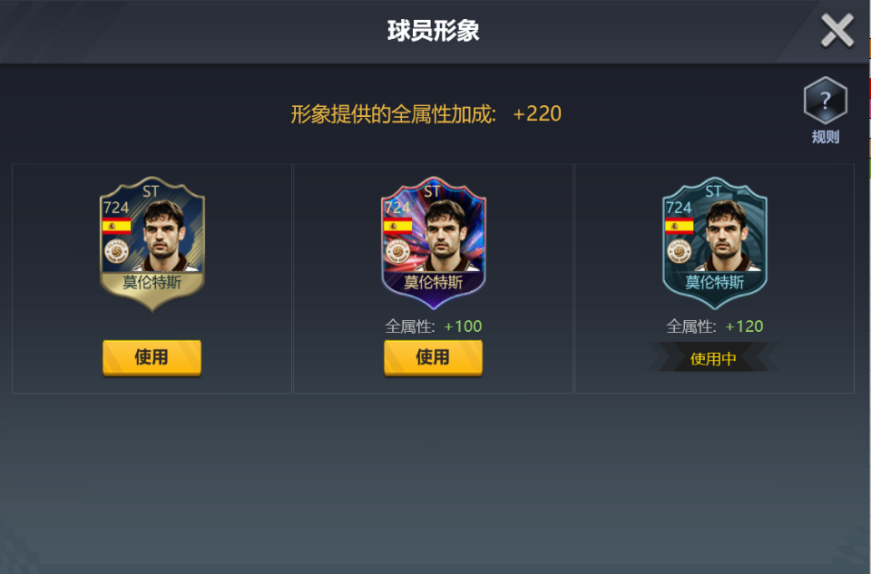Select the gold 莫伦特斯 player card
Viewport: 871px width, 574px height.
tap(152, 243)
